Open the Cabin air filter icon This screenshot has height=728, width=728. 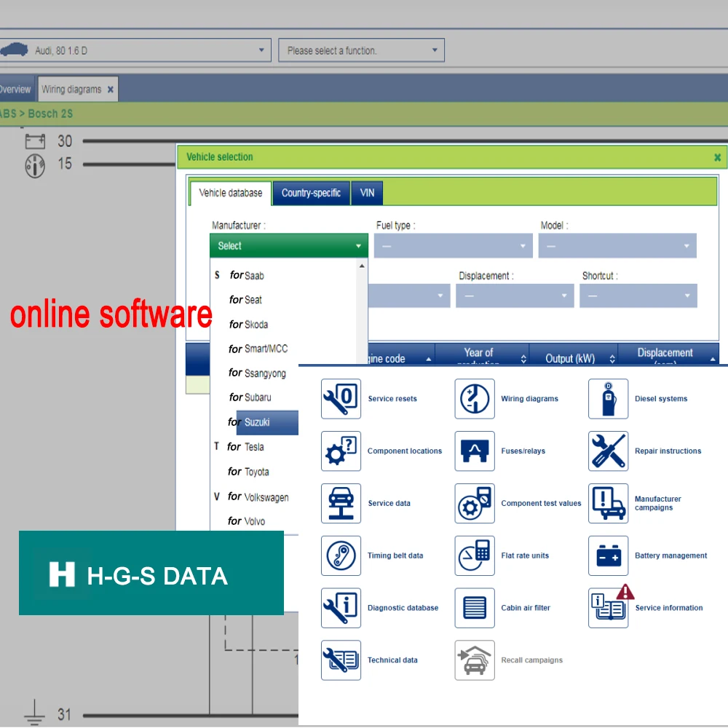click(x=475, y=608)
